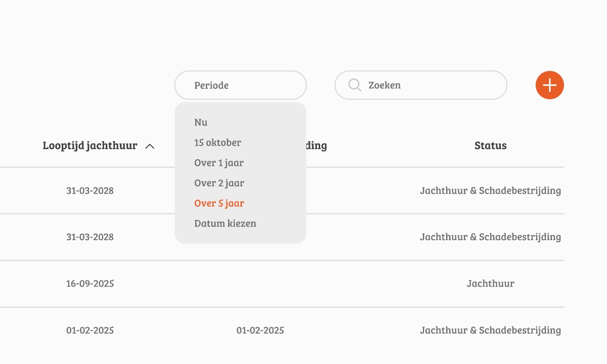Viewport: 607px width, 364px height.
Task: Click the magnifying glass search icon
Action: point(355,85)
